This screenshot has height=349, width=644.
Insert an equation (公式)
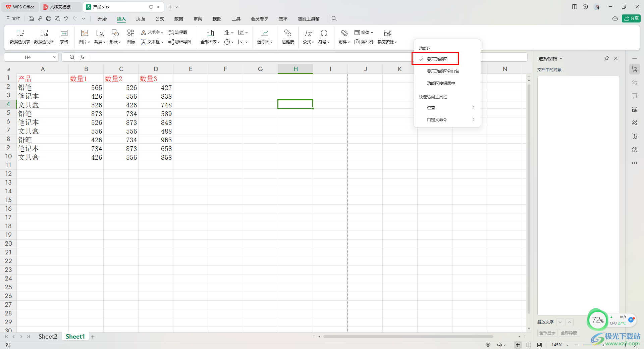(x=308, y=37)
